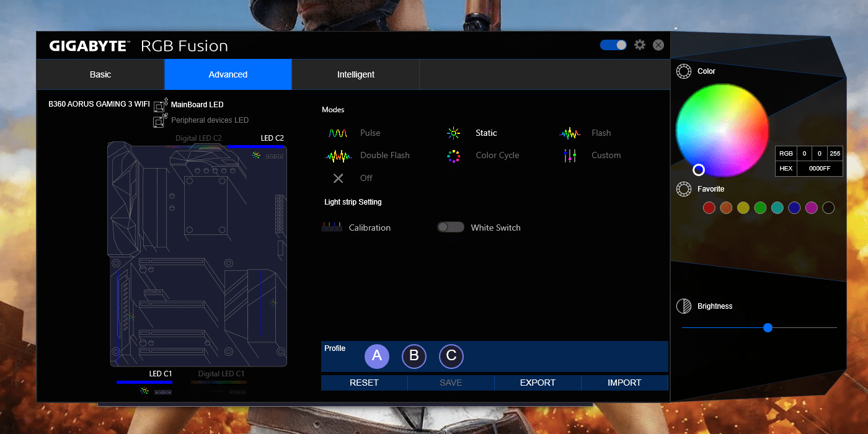
Task: Select the LED C1 zone label
Action: pyautogui.click(x=161, y=374)
